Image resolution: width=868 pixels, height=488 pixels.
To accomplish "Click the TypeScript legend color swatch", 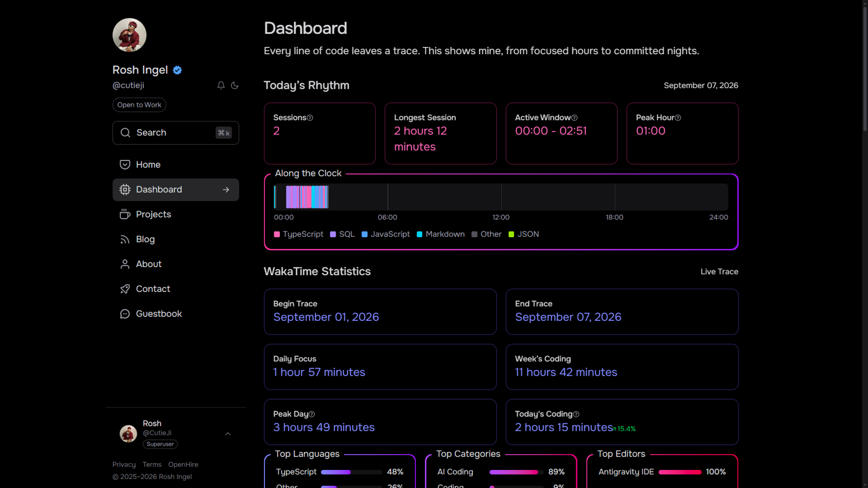I will [277, 234].
